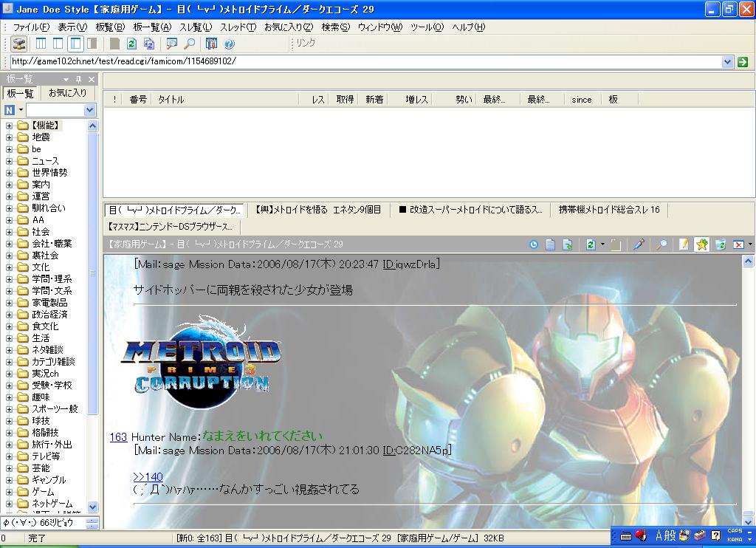Screen dimensions: 756x548
Task: Close the thread tab with red X icon
Action: click(738, 244)
